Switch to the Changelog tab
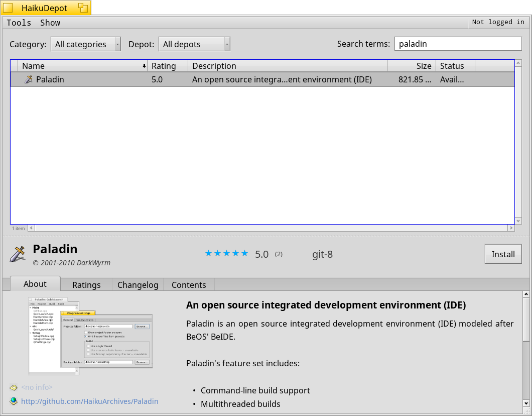Screen dimensions: 532x416 pyautogui.click(x=138, y=284)
